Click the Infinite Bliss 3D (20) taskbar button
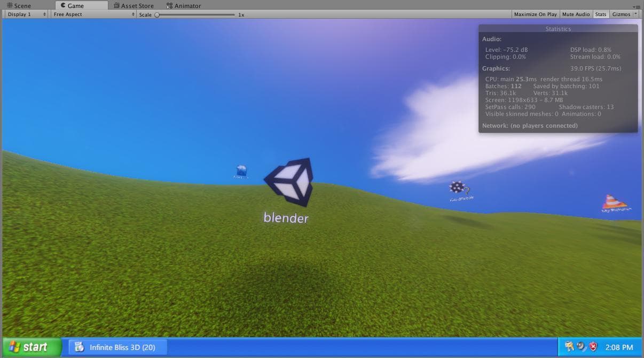 point(118,347)
